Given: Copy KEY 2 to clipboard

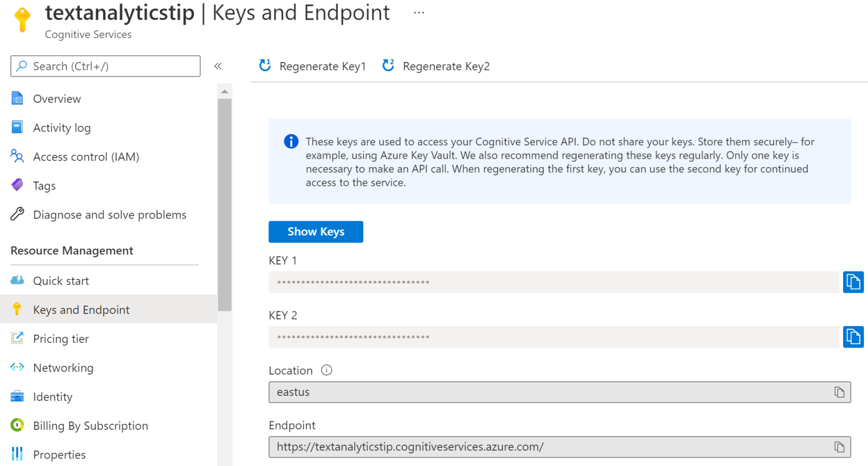Looking at the screenshot, I should point(853,337).
